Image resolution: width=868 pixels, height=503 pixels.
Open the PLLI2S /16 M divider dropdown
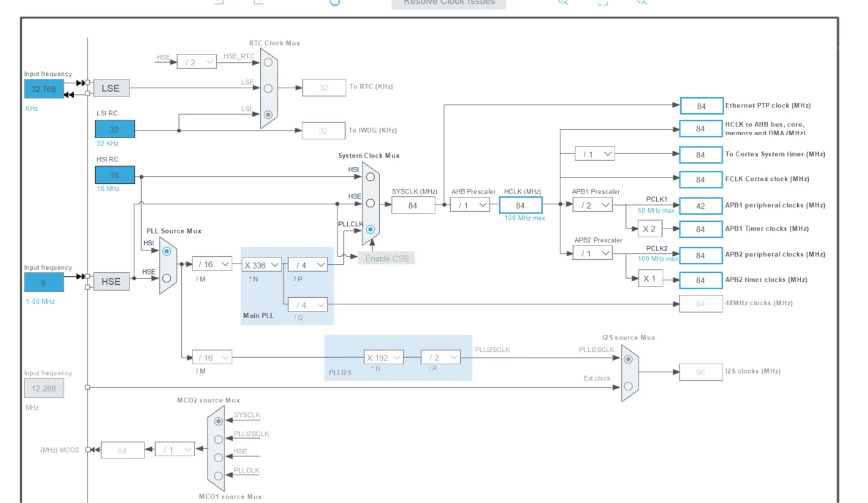point(212,358)
